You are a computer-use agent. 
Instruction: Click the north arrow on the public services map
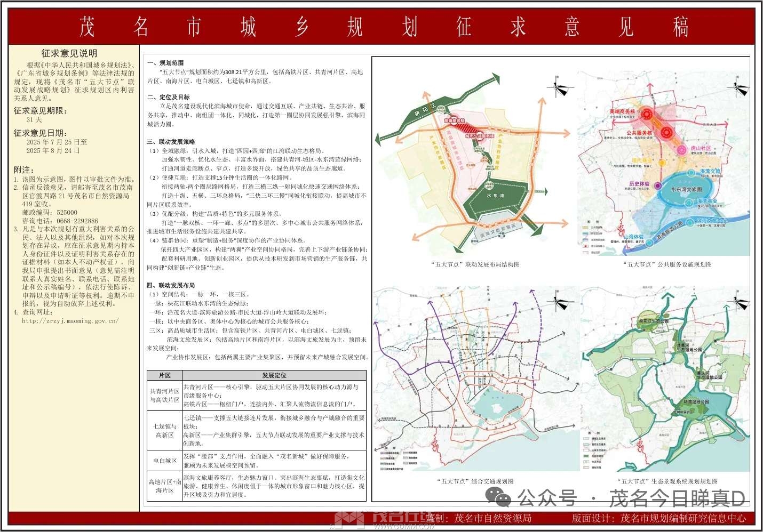[x=740, y=89]
